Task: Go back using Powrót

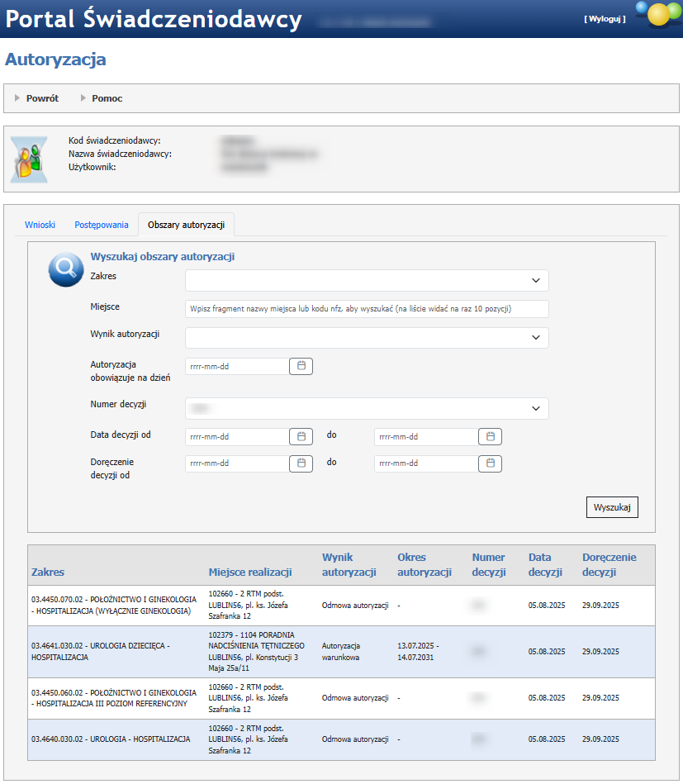Action: click(42, 98)
